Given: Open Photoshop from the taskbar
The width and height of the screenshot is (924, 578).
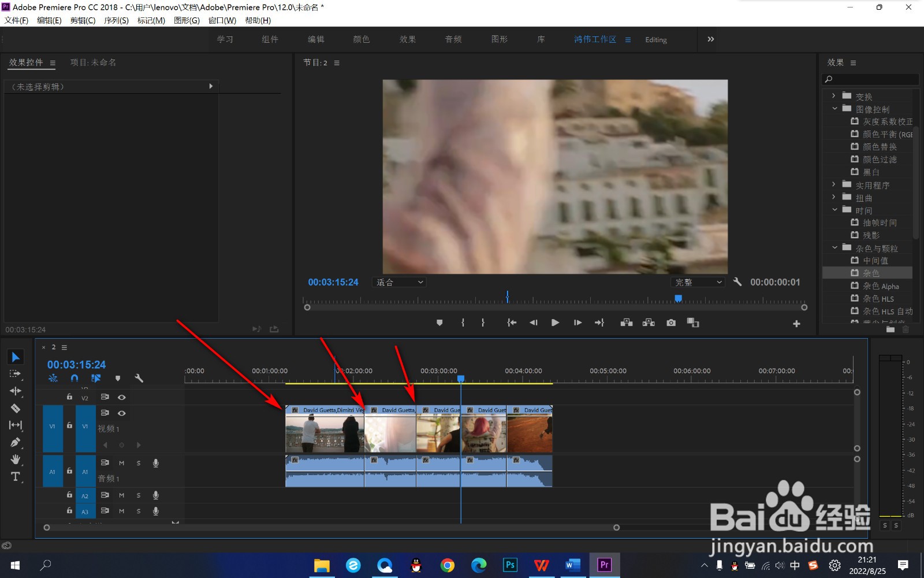Looking at the screenshot, I should tap(510, 565).
